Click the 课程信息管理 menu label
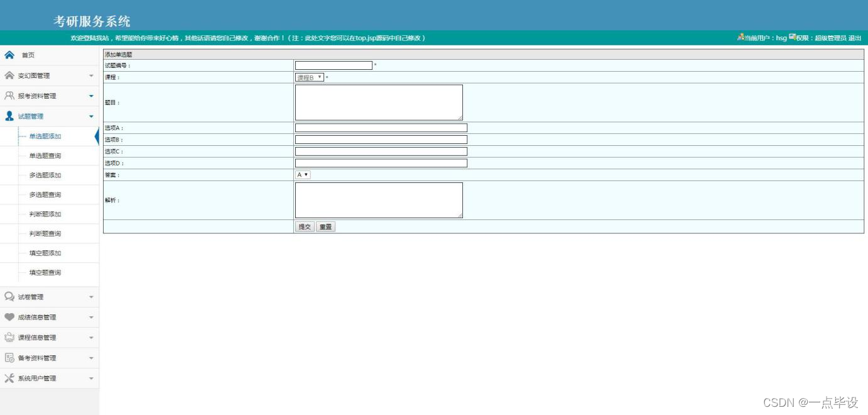The height and width of the screenshot is (415, 868). pyautogui.click(x=37, y=338)
